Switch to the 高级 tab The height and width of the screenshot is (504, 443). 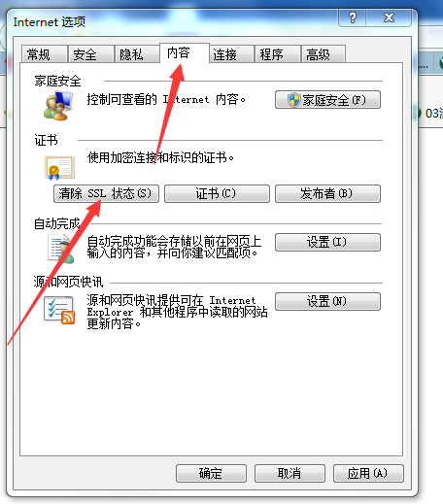[x=324, y=54]
